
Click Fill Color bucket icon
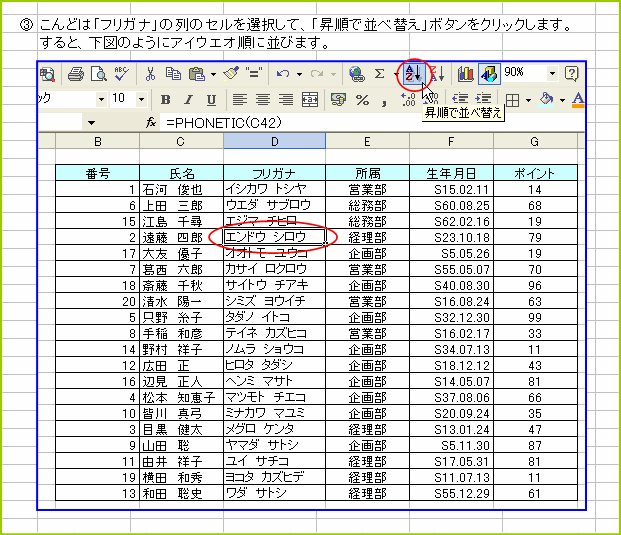pyautogui.click(x=546, y=99)
